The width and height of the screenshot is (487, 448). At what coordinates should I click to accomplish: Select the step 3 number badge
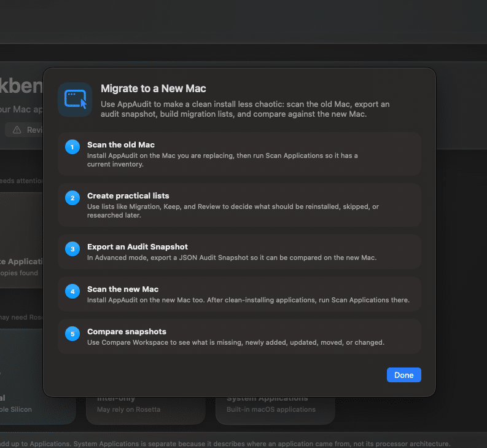click(x=72, y=249)
